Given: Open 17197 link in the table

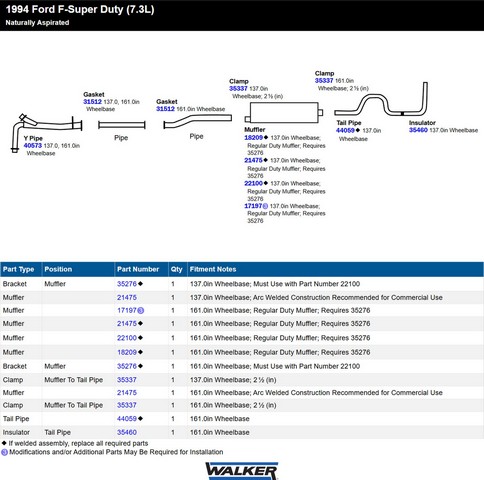Looking at the screenshot, I should pyautogui.click(x=127, y=311).
